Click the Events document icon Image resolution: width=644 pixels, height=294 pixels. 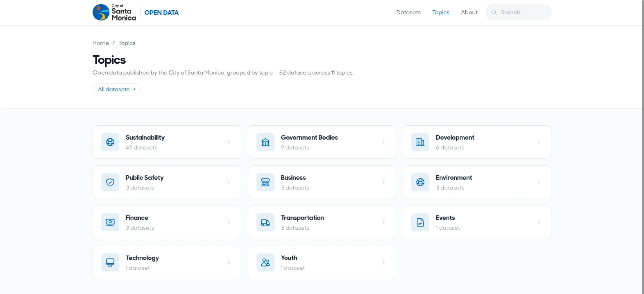point(420,222)
